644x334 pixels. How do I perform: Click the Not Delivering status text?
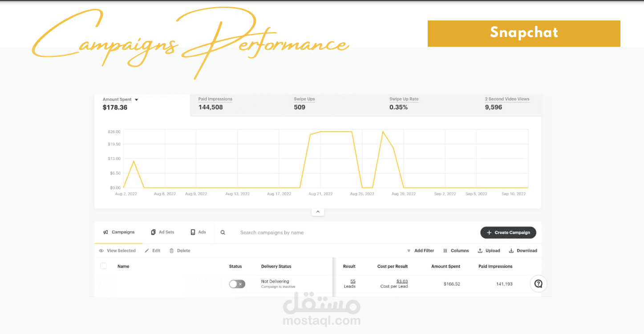(x=275, y=281)
